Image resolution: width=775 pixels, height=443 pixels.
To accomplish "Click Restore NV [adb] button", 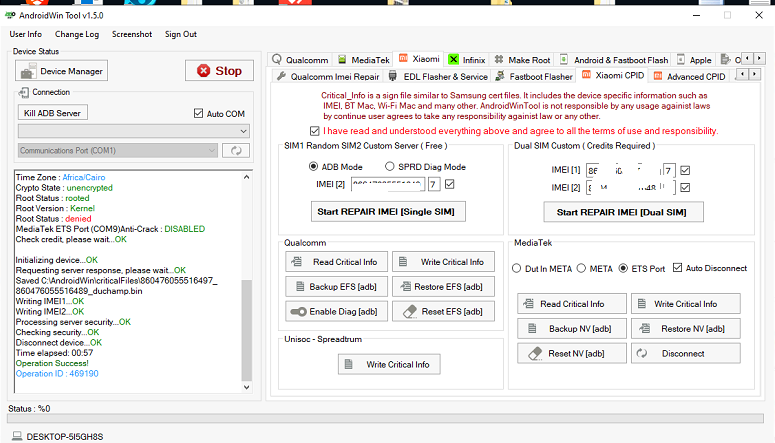I will [686, 328].
